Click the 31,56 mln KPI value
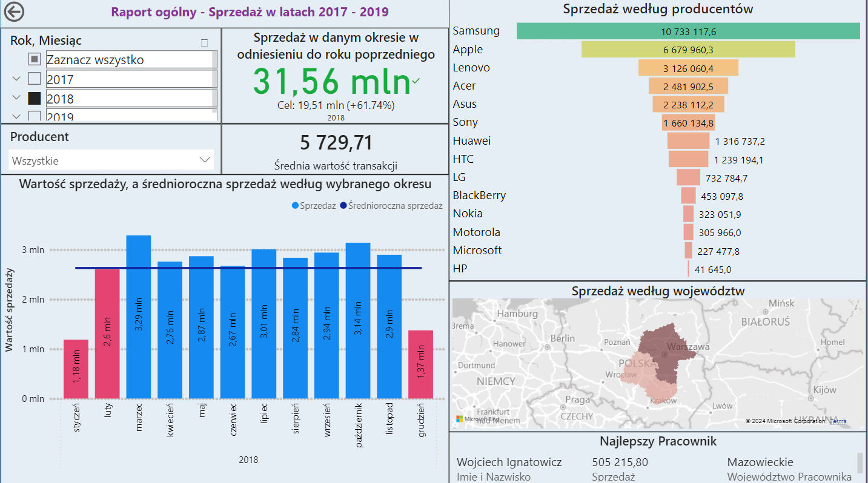 tap(331, 81)
